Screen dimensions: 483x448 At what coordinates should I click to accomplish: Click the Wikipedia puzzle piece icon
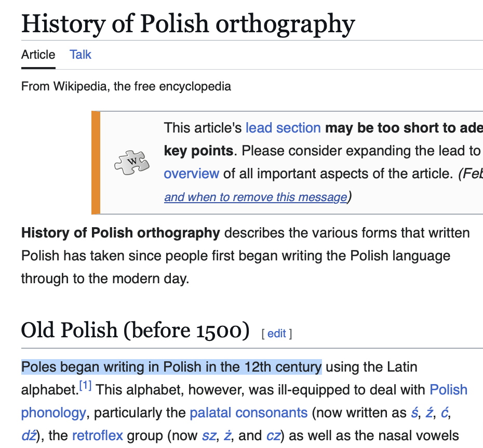click(x=132, y=163)
